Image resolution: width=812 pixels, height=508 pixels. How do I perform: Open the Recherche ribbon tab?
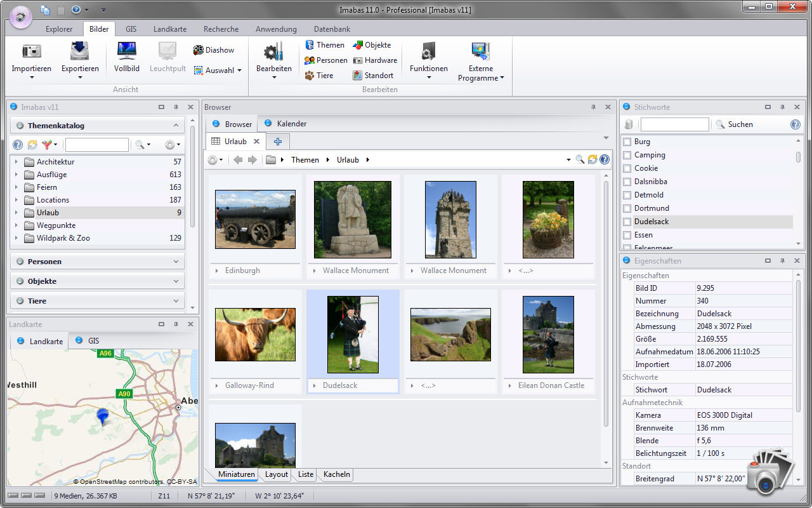(221, 29)
